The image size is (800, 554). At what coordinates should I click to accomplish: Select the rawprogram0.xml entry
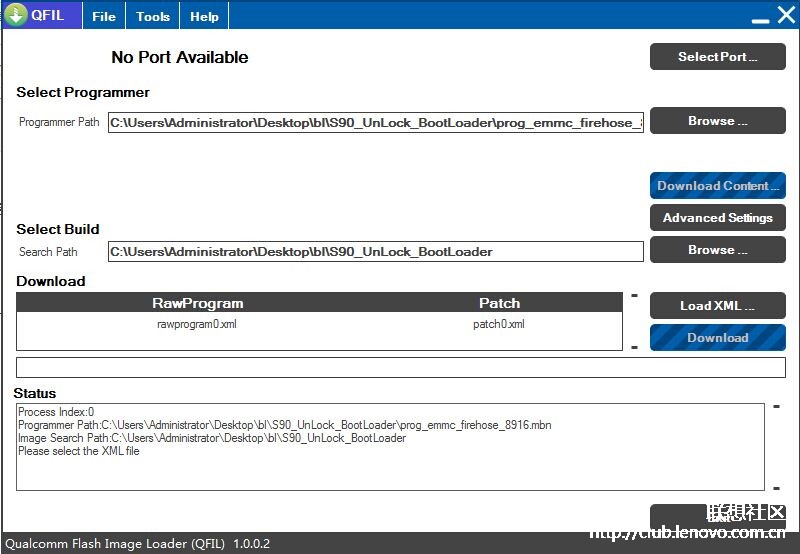(x=197, y=324)
